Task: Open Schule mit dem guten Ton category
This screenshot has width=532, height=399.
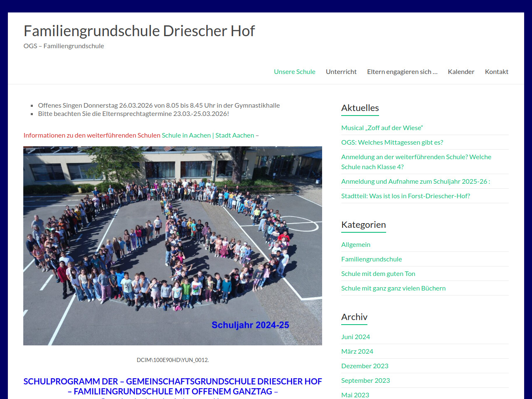Action: click(x=378, y=273)
